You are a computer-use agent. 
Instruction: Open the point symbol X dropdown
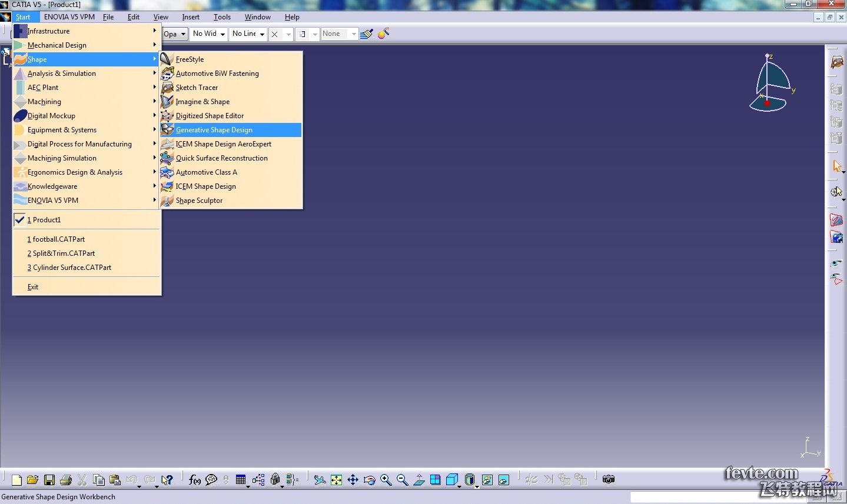tap(281, 34)
